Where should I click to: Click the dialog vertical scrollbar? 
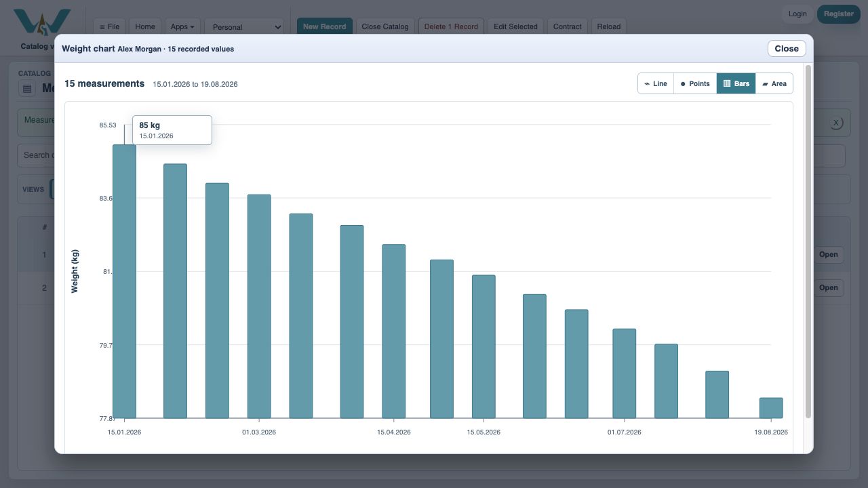pos(808,242)
